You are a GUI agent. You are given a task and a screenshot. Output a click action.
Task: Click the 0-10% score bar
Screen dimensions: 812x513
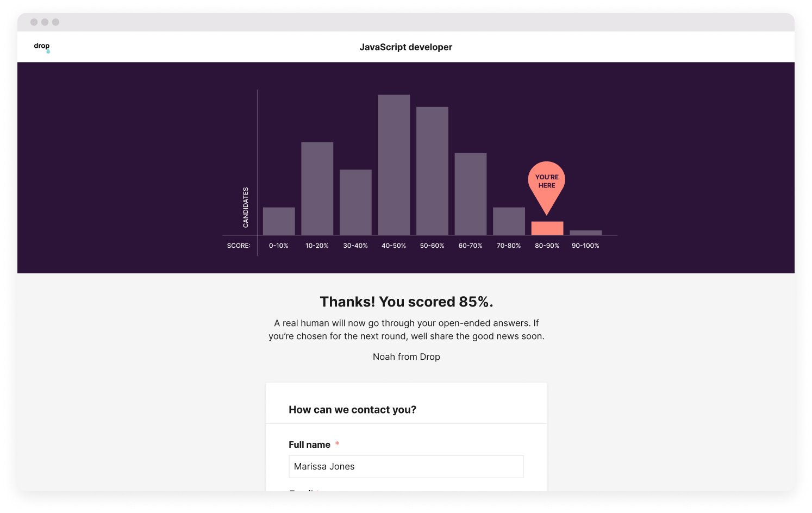click(279, 221)
